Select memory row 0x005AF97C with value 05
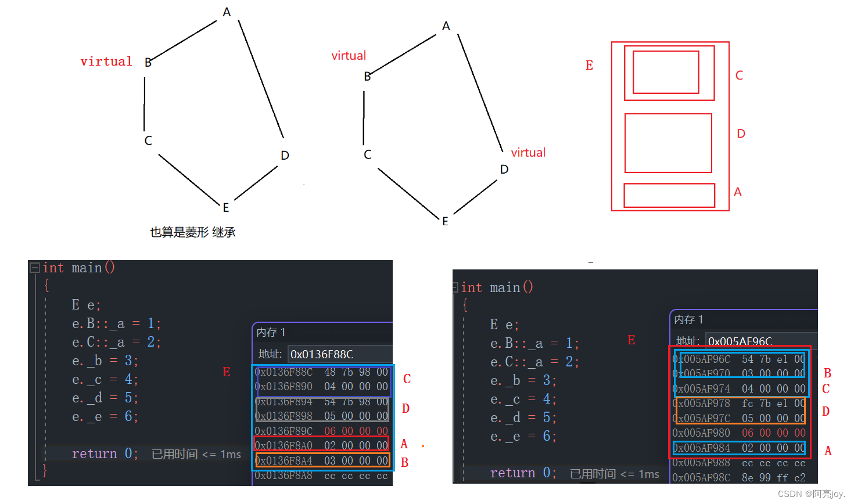The width and height of the screenshot is (854, 504). tap(740, 419)
